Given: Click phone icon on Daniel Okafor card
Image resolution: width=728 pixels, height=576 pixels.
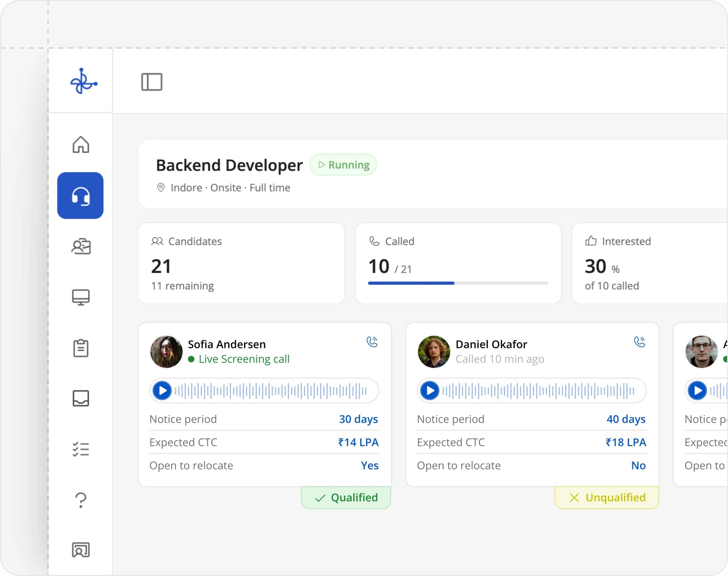Looking at the screenshot, I should tap(640, 342).
